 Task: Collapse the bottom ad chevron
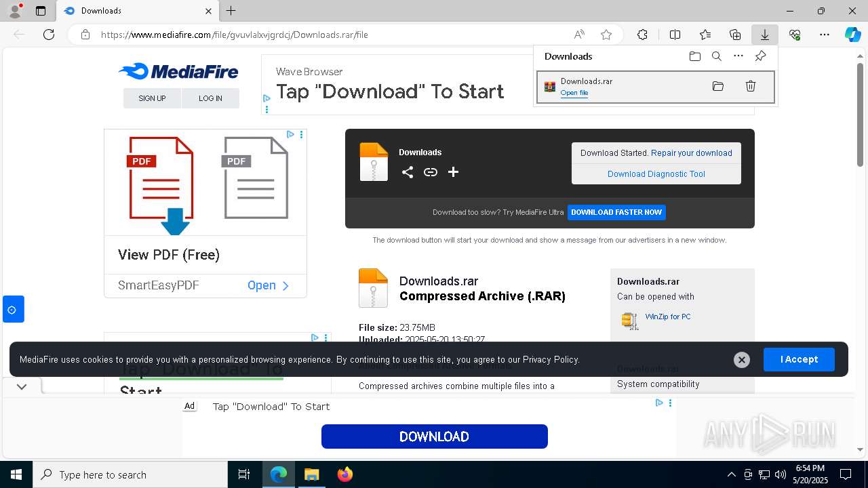pyautogui.click(x=22, y=386)
